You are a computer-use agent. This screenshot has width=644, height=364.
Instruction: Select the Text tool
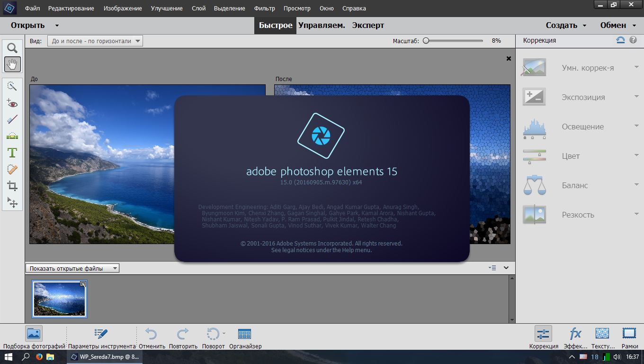pos(12,153)
